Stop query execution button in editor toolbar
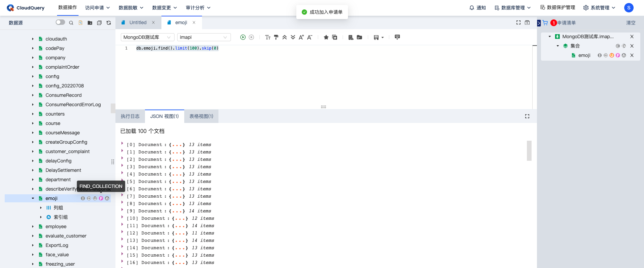The height and width of the screenshot is (268, 644). pyautogui.click(x=251, y=37)
